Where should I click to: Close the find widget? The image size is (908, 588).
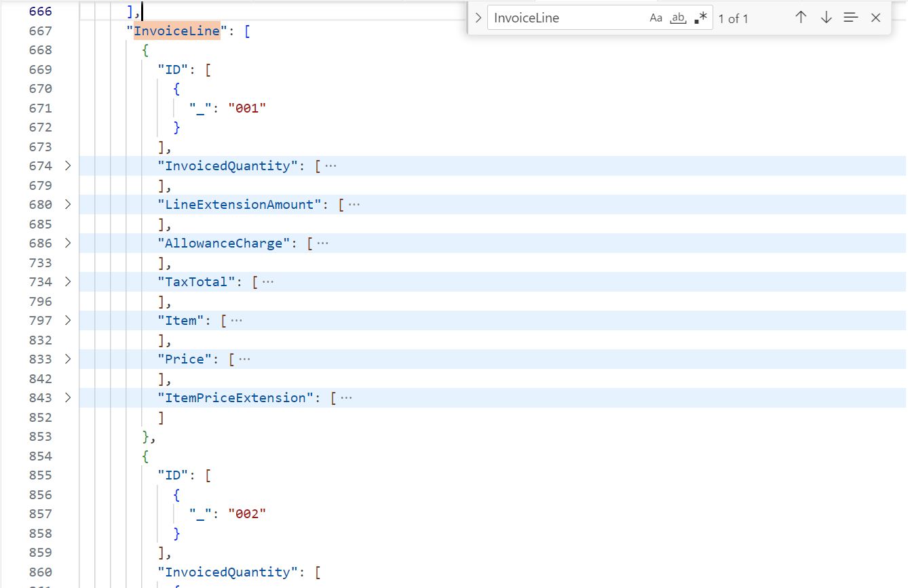tap(875, 18)
